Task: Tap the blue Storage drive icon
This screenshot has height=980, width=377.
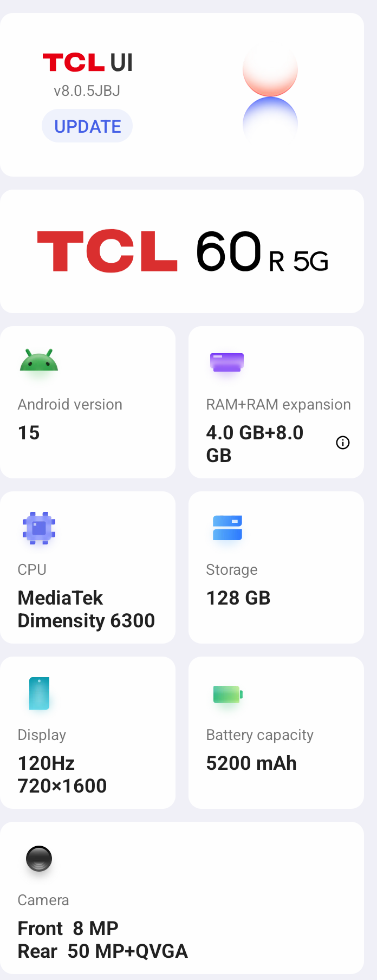Action: [227, 528]
